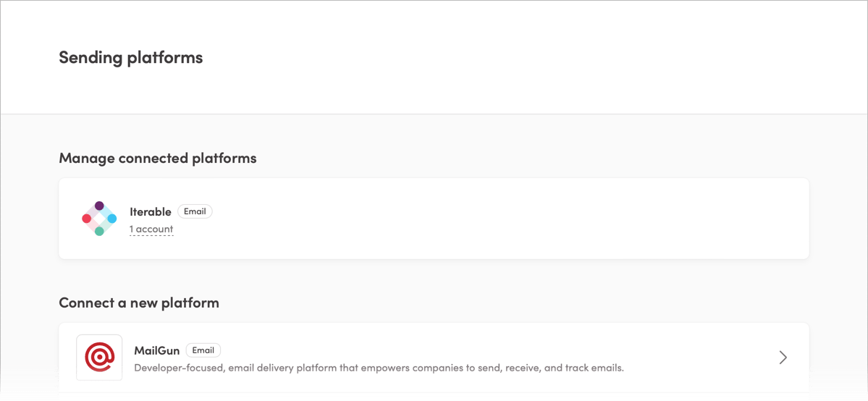
Task: Click the Iterable platform name
Action: coord(151,211)
